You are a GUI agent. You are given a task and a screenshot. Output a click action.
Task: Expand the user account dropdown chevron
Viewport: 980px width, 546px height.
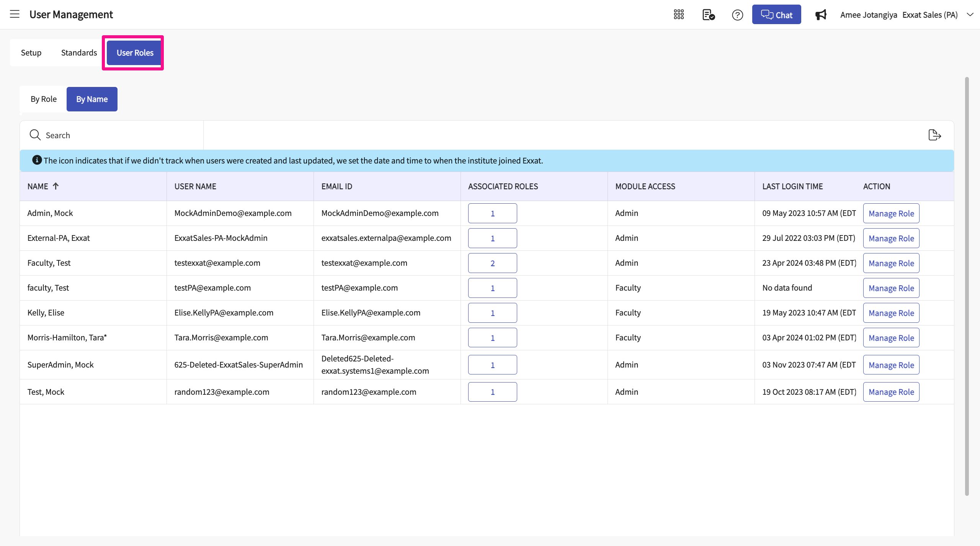pos(970,15)
